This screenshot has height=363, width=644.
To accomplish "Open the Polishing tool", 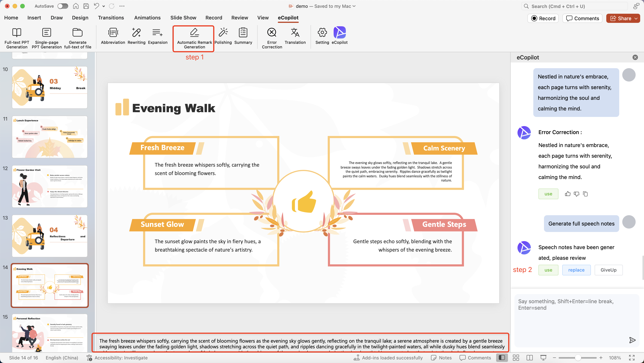I will (223, 36).
